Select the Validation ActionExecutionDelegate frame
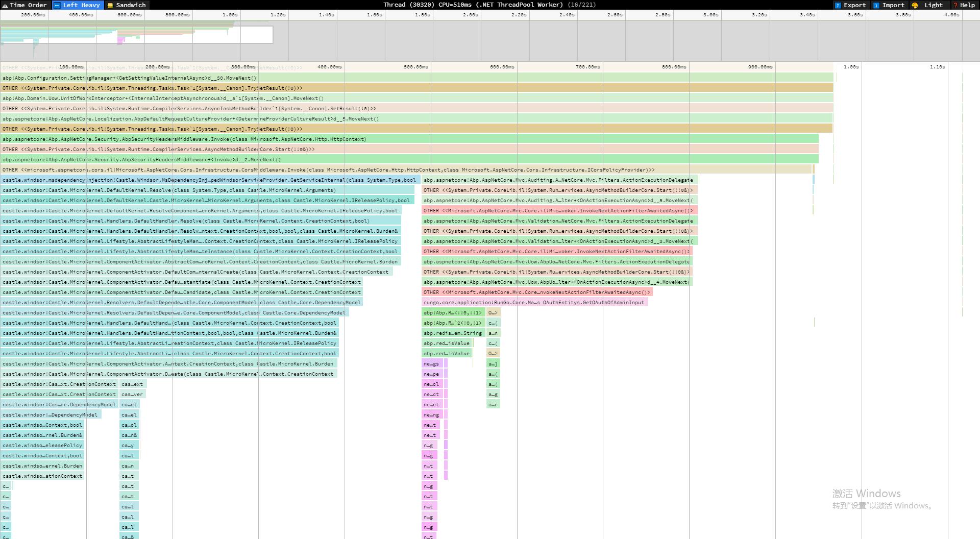The image size is (980, 539). coord(559,220)
